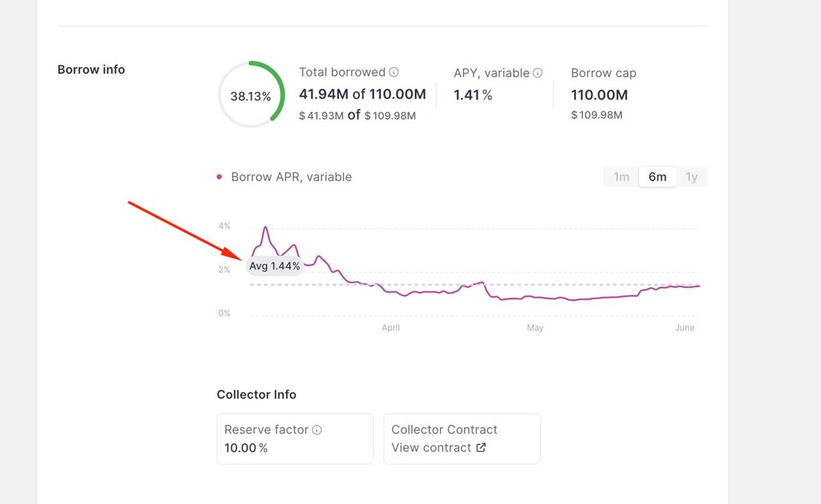
Task: Click the Total borrowed info icon
Action: (394, 72)
